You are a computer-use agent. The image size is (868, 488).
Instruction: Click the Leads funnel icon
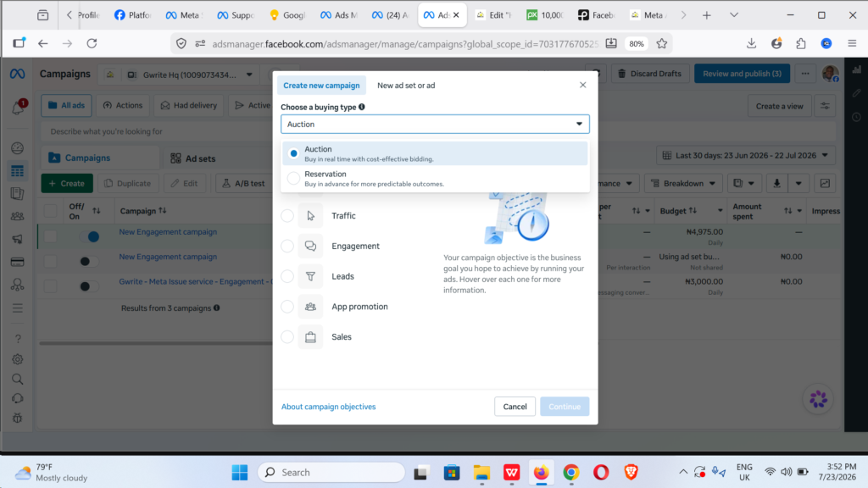310,276
